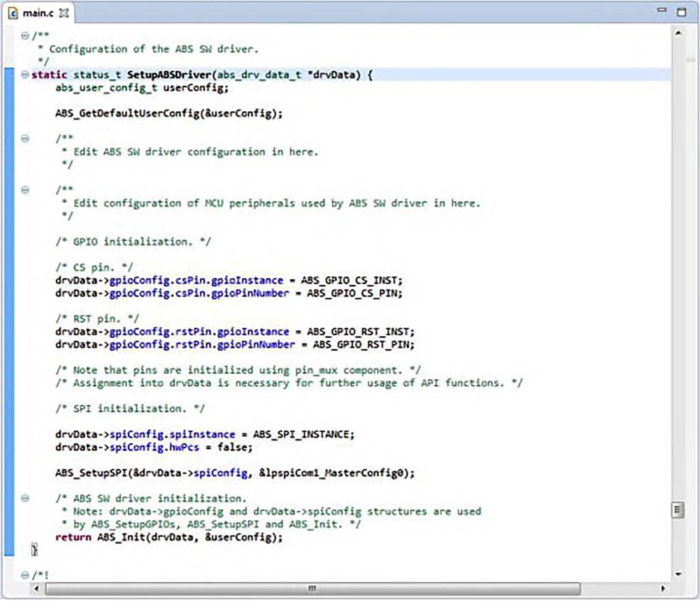700x614 pixels.
Task: Click the 'status_t' return type
Action: pyautogui.click(x=97, y=75)
